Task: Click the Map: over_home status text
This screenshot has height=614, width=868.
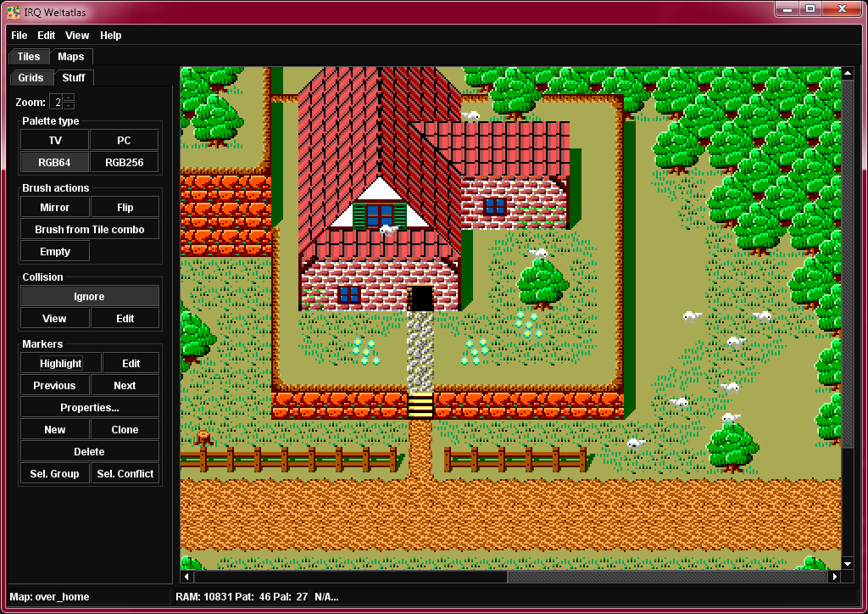Action: tap(49, 597)
